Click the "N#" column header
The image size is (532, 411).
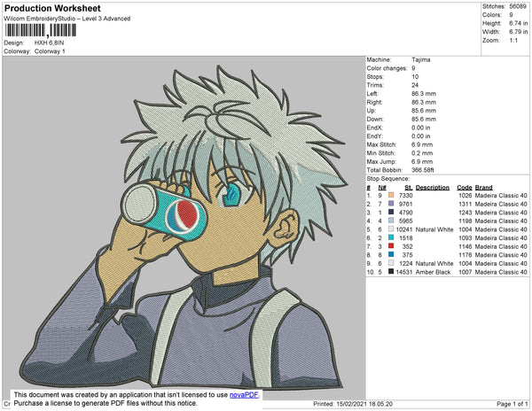[x=382, y=188]
